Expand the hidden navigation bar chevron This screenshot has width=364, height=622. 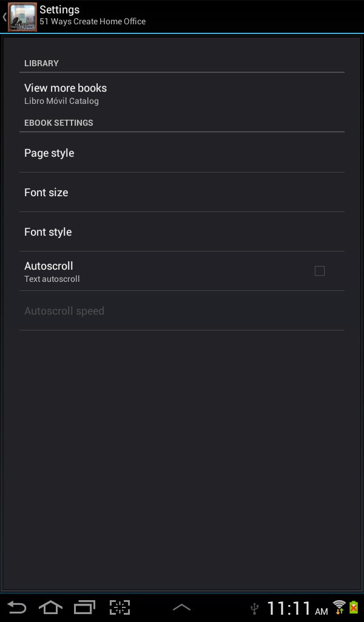pyautogui.click(x=181, y=606)
